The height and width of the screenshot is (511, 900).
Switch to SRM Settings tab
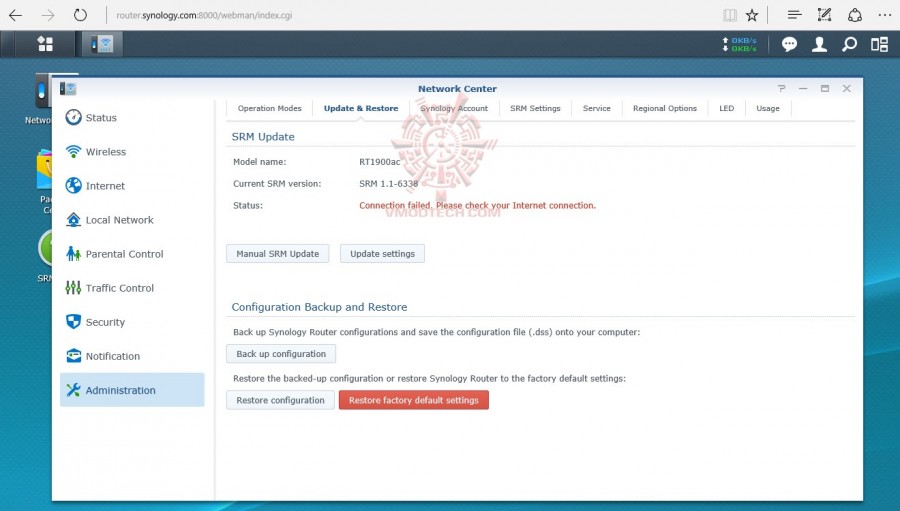pyautogui.click(x=535, y=109)
